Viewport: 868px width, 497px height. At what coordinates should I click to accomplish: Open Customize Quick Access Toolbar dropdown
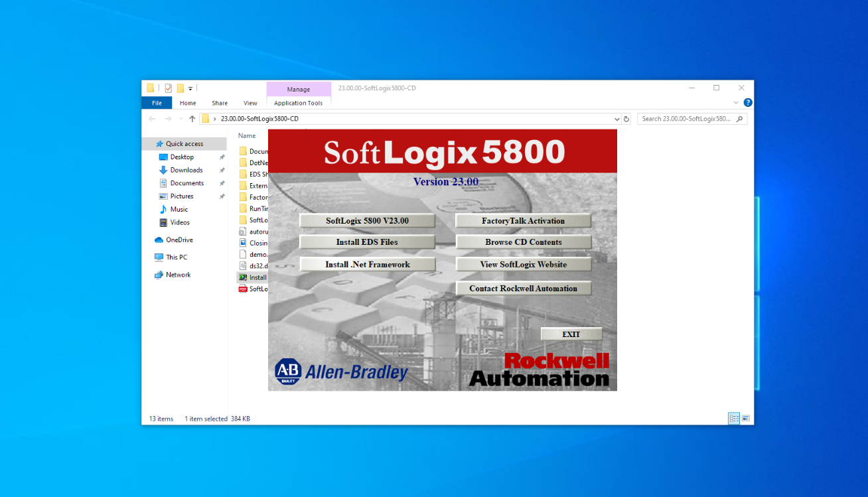190,88
